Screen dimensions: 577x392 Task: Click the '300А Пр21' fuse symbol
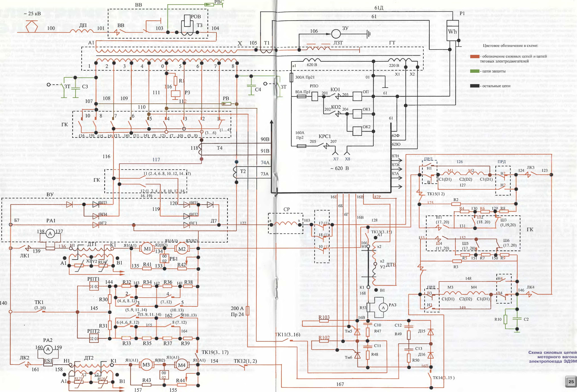click(291, 77)
